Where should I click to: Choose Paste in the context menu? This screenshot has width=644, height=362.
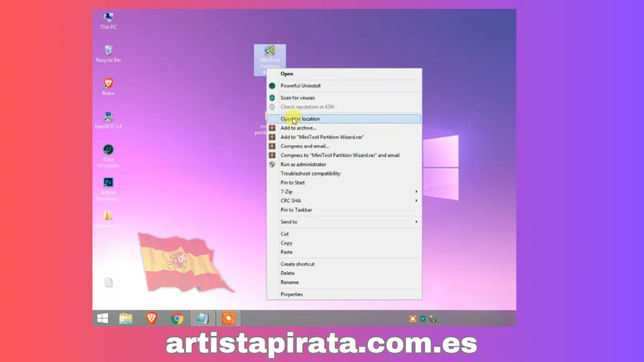[x=344, y=252]
